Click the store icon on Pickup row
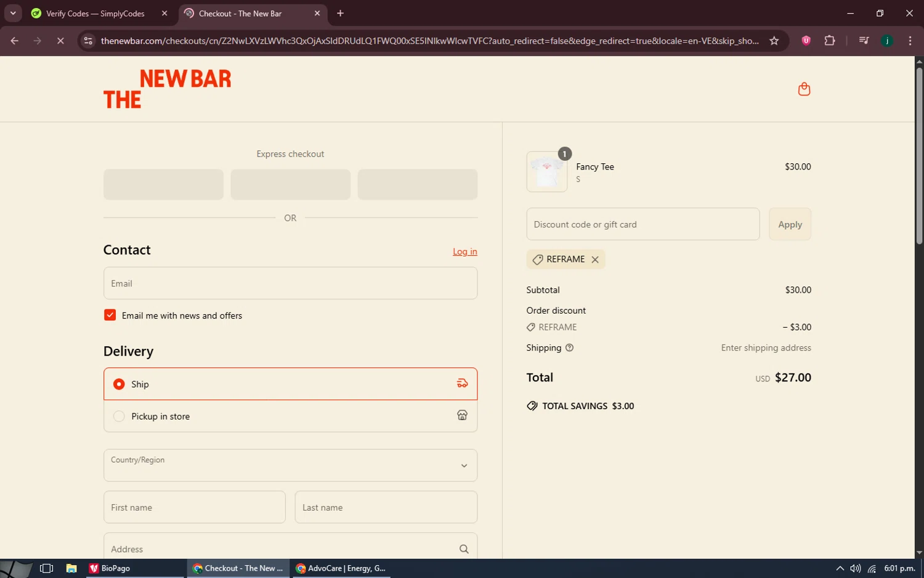The height and width of the screenshot is (578, 924). pos(462,415)
